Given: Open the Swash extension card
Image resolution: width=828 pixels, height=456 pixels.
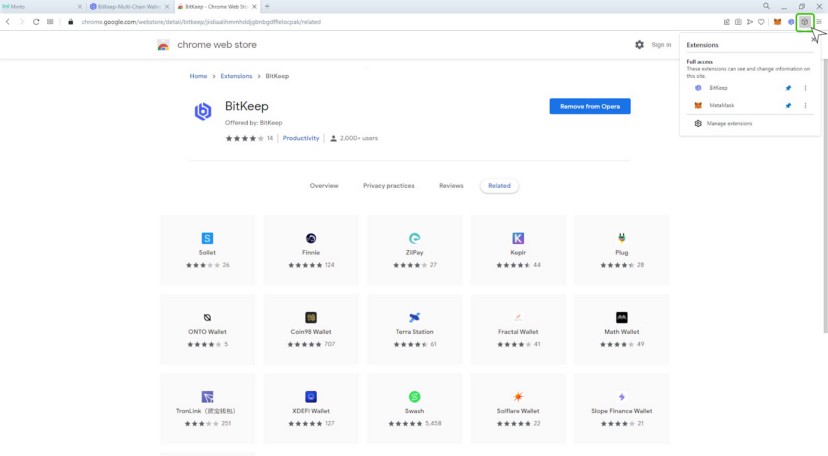Looking at the screenshot, I should click(415, 408).
